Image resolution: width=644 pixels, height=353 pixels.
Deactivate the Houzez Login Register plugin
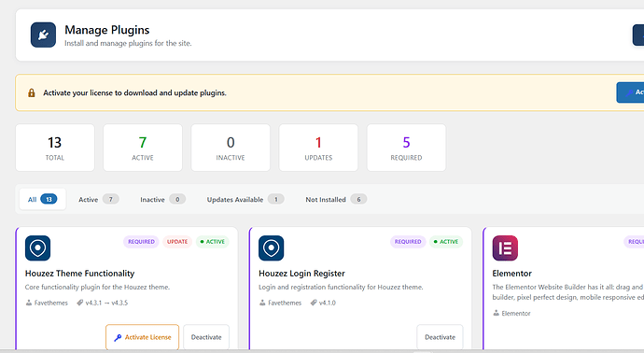tap(440, 337)
